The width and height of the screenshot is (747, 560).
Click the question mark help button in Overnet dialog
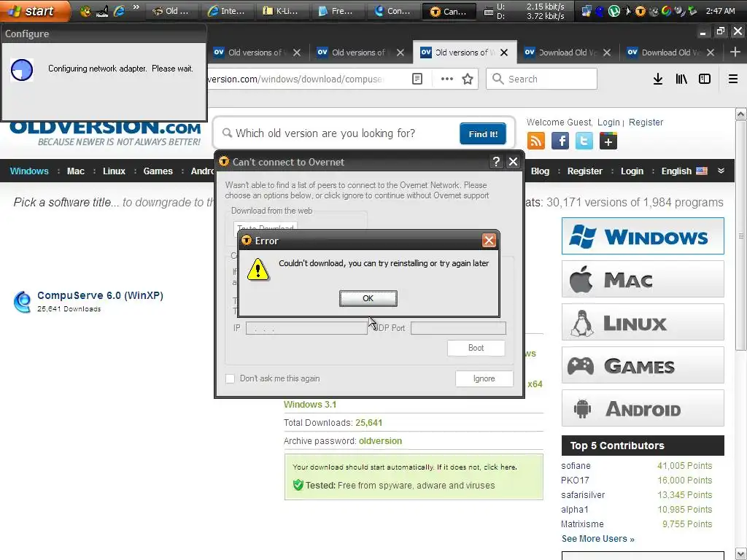click(x=496, y=162)
